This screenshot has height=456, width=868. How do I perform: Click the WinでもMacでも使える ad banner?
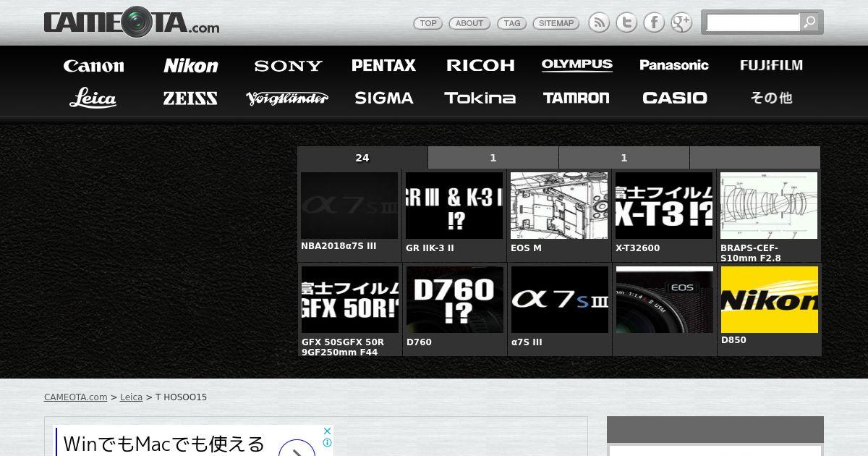coord(193,441)
